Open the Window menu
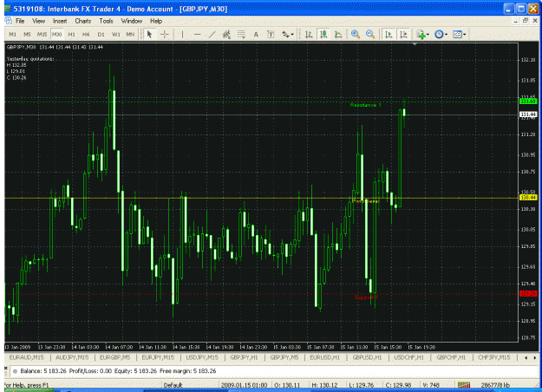The image size is (542, 392). pos(131,21)
